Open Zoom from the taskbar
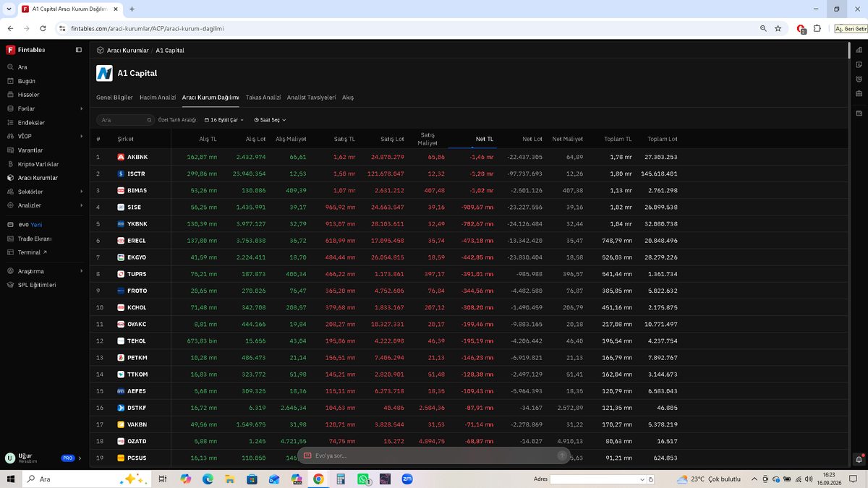Screen dimensions: 868x488 407,479
